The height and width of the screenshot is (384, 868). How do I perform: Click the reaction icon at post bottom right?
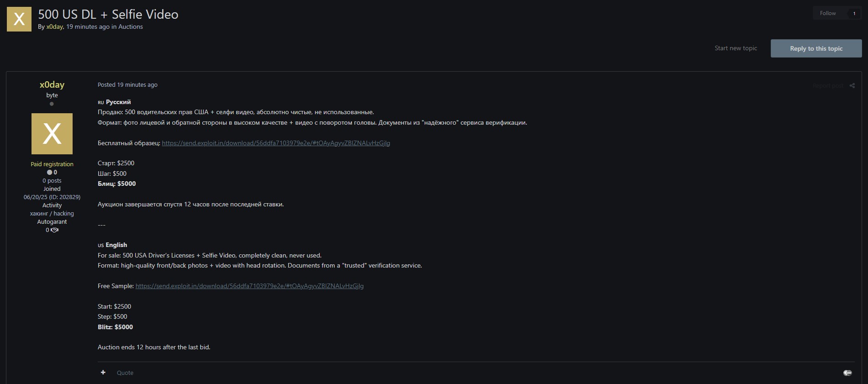coord(847,373)
